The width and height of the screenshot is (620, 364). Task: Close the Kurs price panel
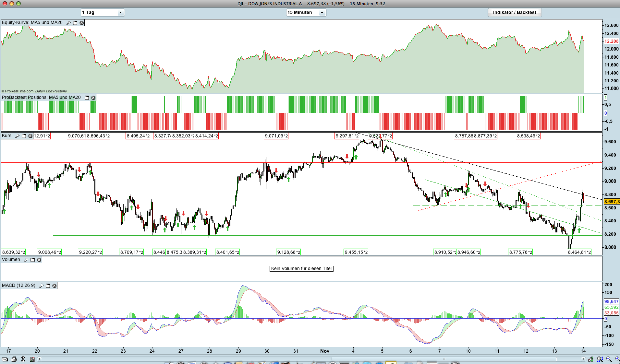(x=30, y=136)
